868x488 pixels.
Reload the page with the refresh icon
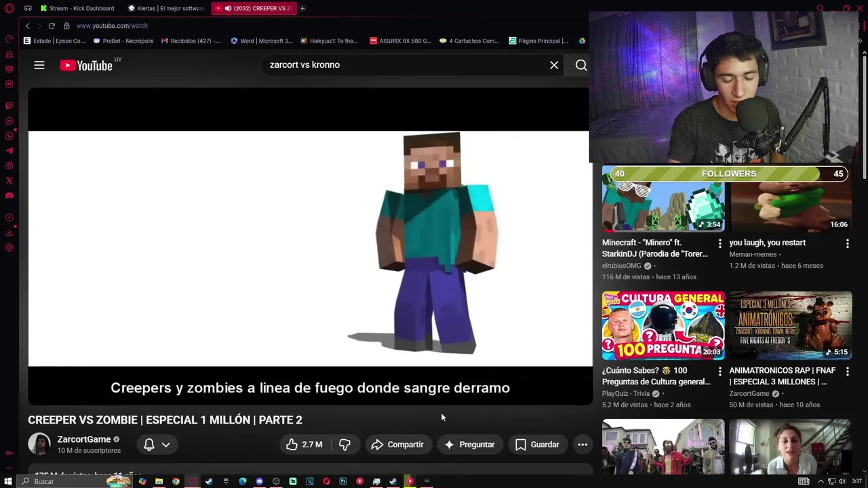pos(52,26)
